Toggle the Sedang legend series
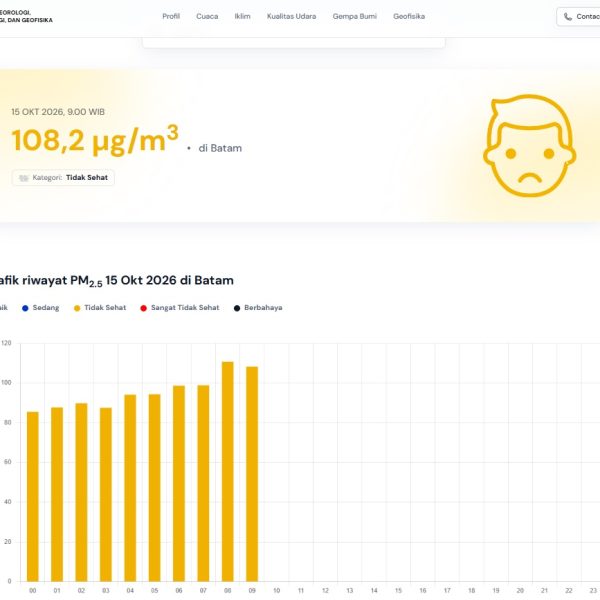600x600 pixels. [41, 308]
